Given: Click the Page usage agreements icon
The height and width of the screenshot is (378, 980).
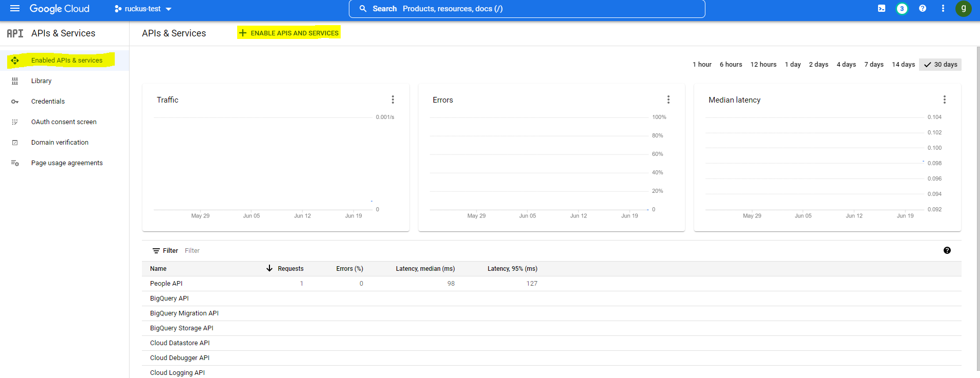Looking at the screenshot, I should (15, 163).
